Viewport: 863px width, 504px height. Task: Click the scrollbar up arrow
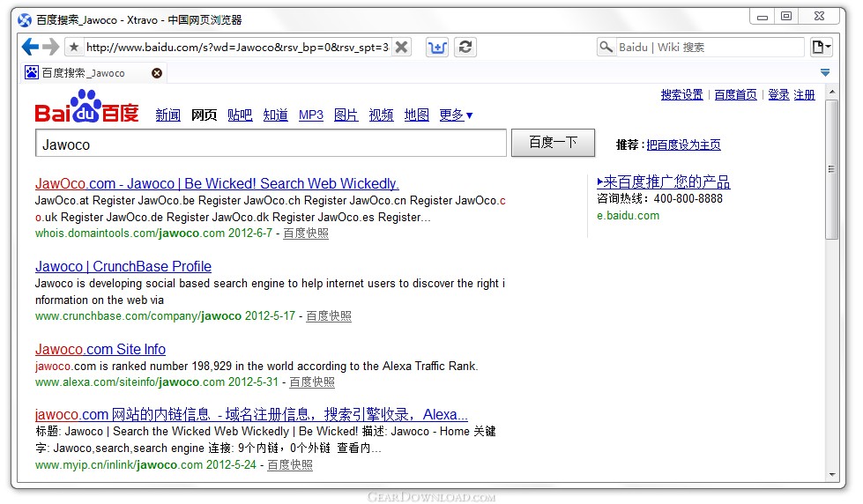coord(831,92)
